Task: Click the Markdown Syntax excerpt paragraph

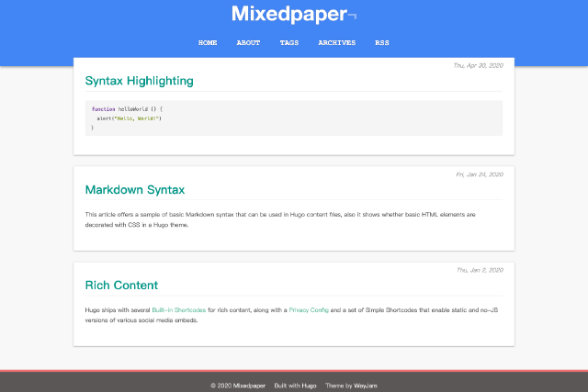Action: [293, 219]
